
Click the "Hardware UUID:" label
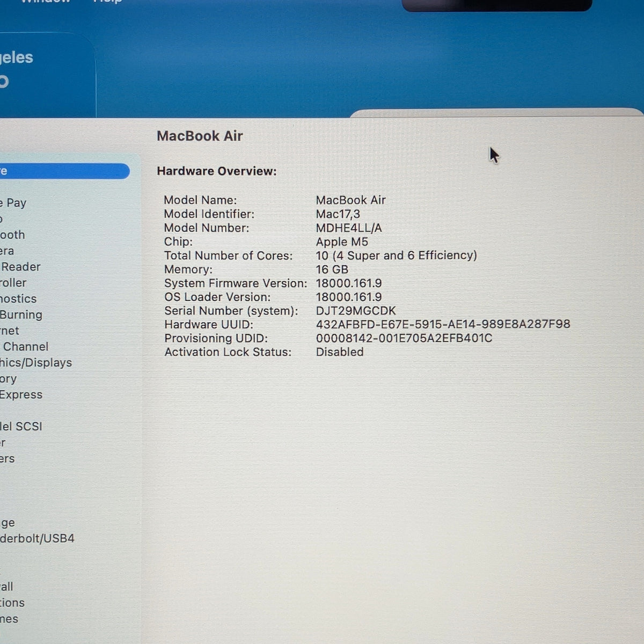pyautogui.click(x=209, y=325)
